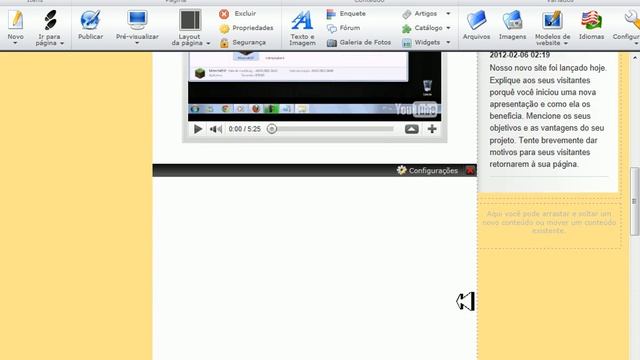Expand the Widgets dropdown arrow
The width and height of the screenshot is (640, 360).
(448, 42)
